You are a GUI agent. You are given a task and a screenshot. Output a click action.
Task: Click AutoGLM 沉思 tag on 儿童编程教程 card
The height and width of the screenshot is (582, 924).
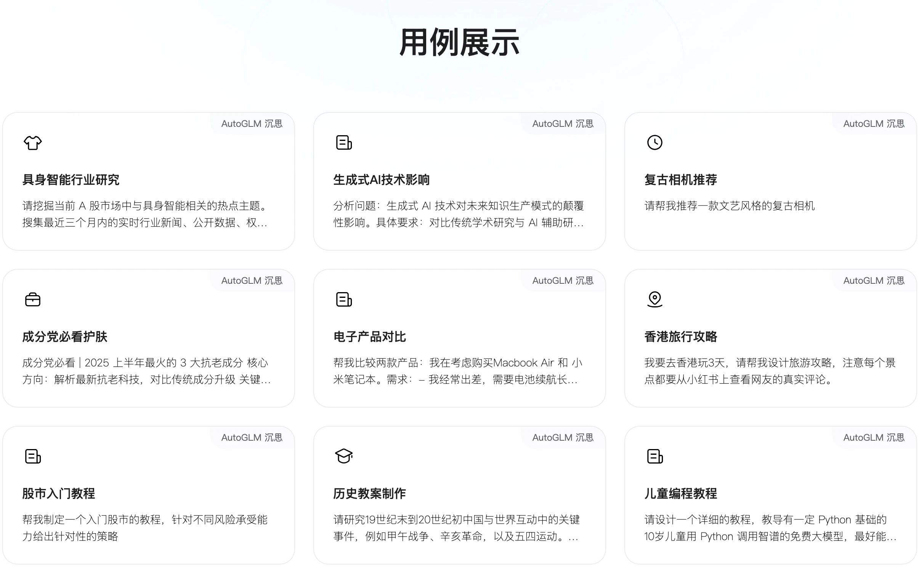(874, 437)
